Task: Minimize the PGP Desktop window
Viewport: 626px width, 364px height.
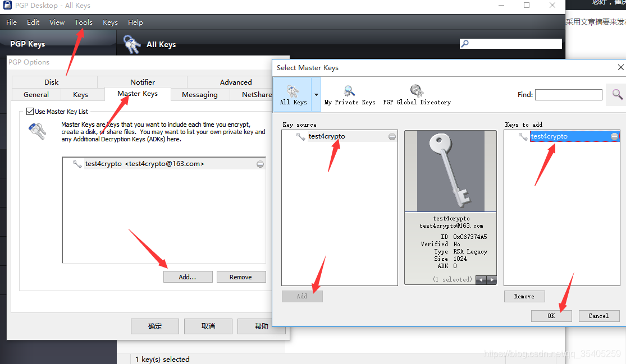Action: pos(501,5)
